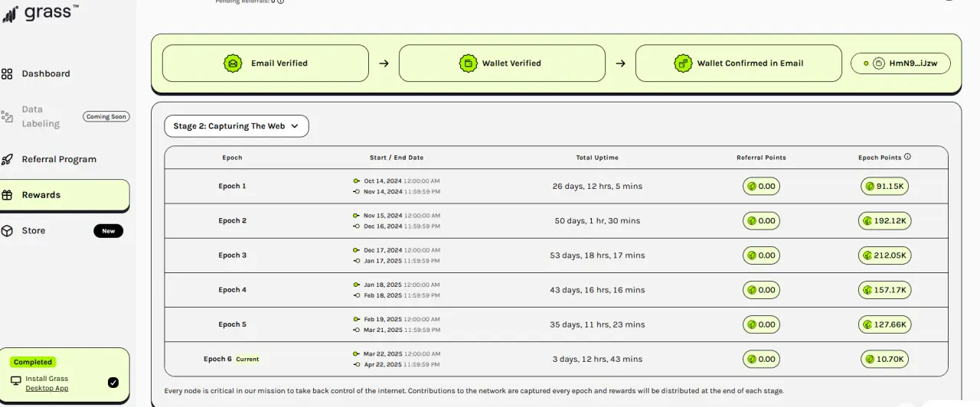
Task: Click uptime 53 days, 18 hrs, 17 mins
Action: (x=597, y=256)
